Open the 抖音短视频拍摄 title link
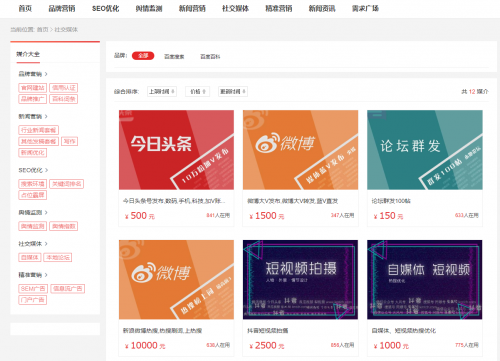This screenshot has width=500, height=361. coord(268,331)
